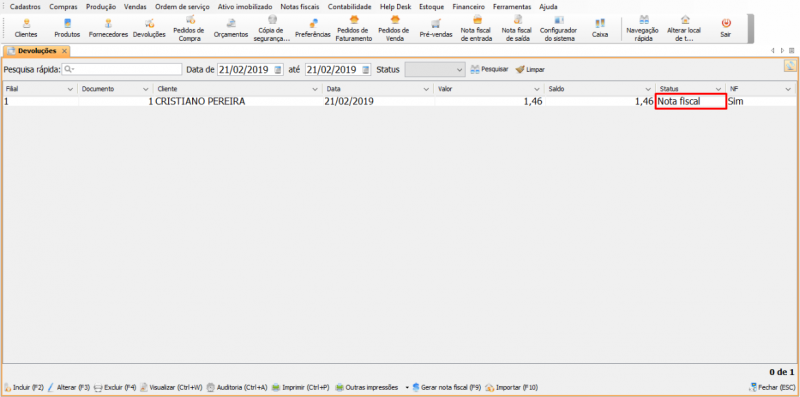Open Pedidos de Faturamento toolbar icon

(x=354, y=29)
